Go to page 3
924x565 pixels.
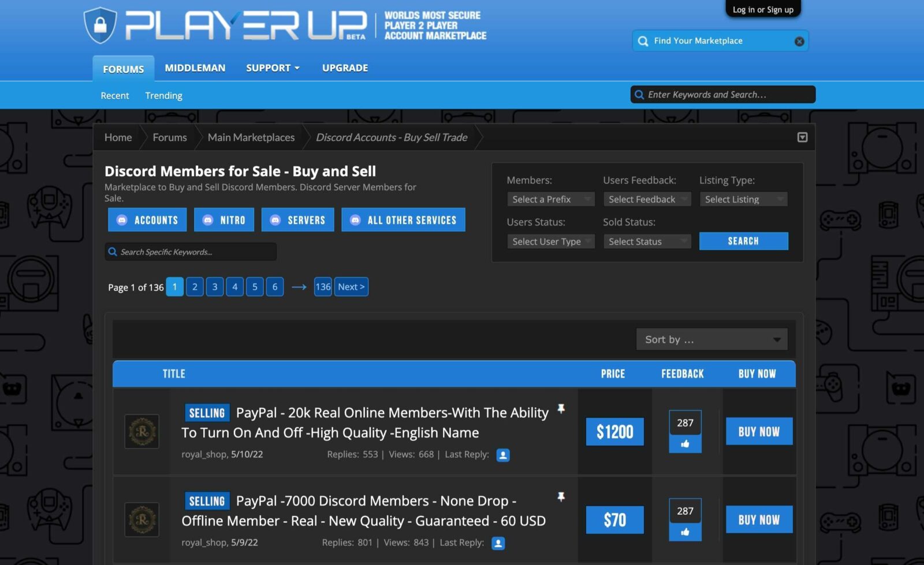coord(215,287)
